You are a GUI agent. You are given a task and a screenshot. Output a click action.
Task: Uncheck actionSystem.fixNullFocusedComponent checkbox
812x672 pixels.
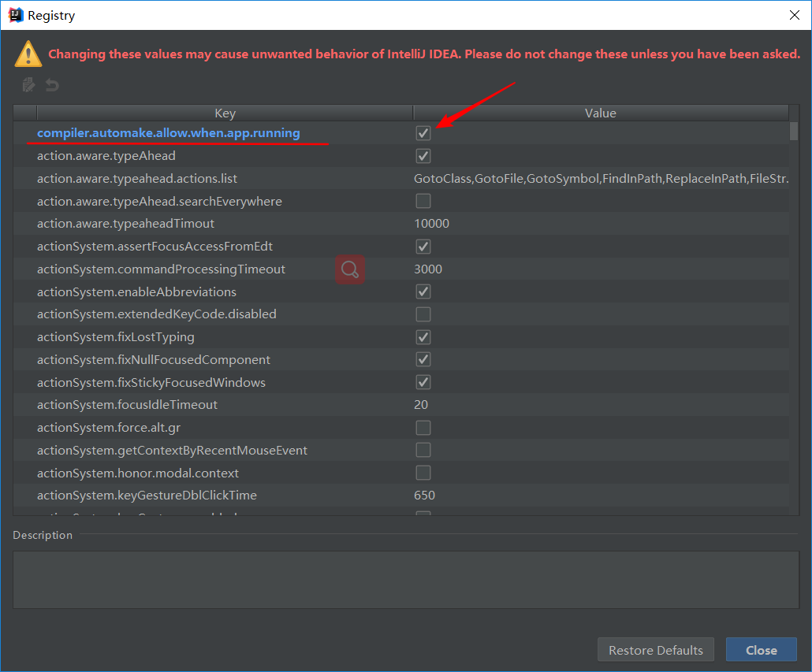pos(423,359)
